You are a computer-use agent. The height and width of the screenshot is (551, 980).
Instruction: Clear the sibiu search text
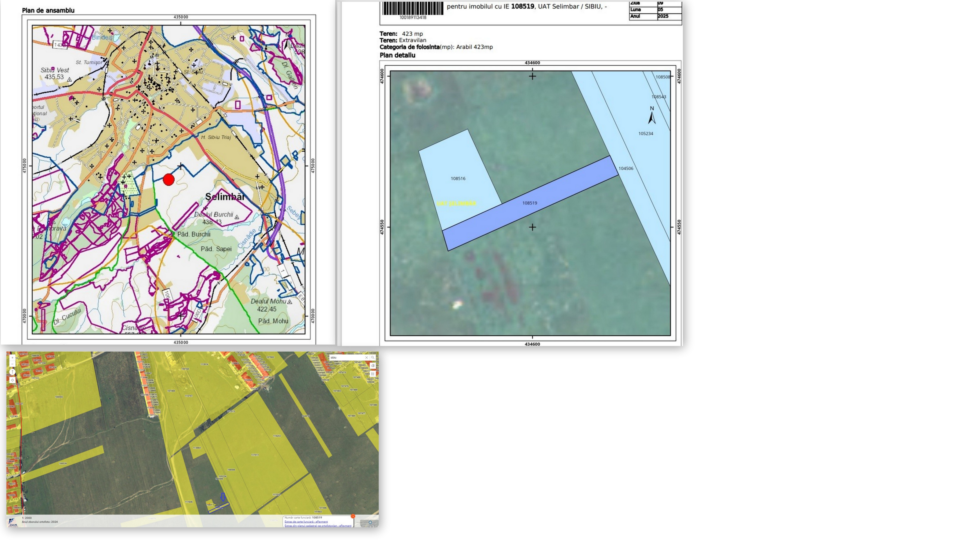click(367, 358)
